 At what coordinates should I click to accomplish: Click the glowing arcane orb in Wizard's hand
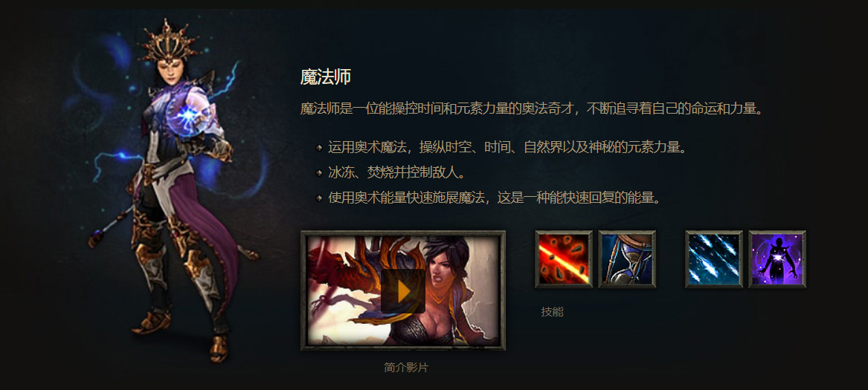192,115
